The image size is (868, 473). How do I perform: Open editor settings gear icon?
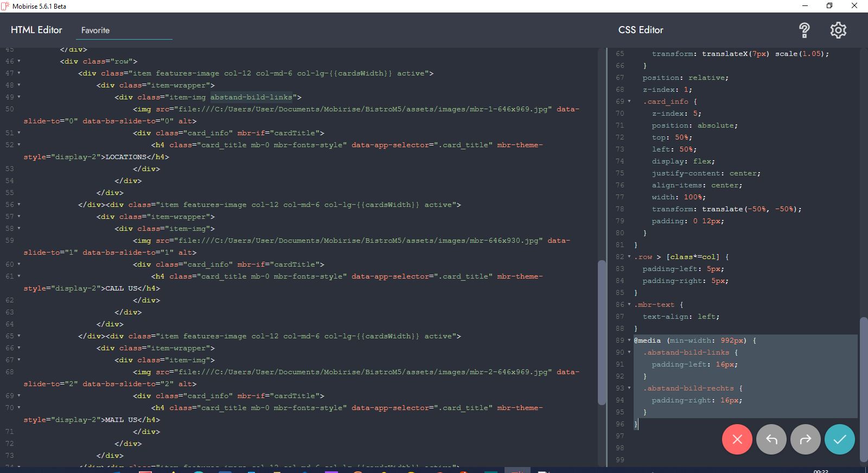(x=838, y=30)
